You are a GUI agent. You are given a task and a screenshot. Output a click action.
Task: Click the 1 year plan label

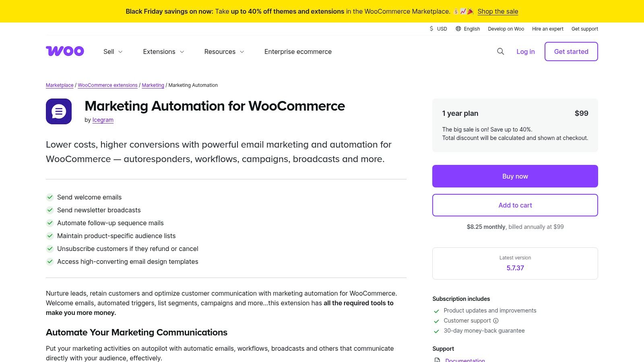[x=460, y=113]
